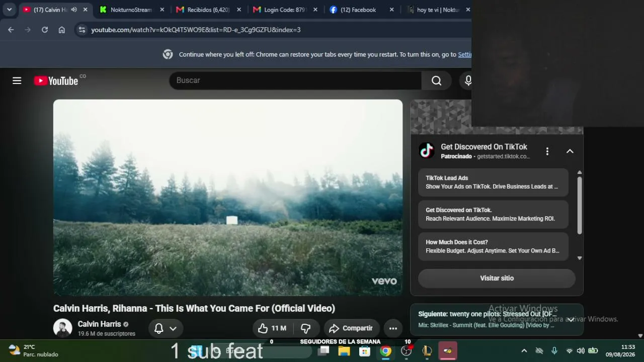Viewport: 644px width, 362px height.
Task: Click the Compartir share button
Action: pyautogui.click(x=351, y=328)
